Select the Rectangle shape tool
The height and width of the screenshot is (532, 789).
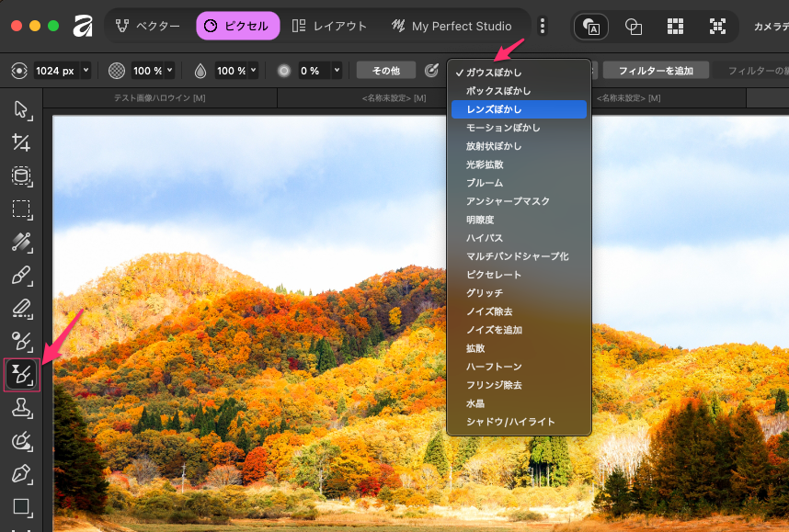[x=21, y=506]
